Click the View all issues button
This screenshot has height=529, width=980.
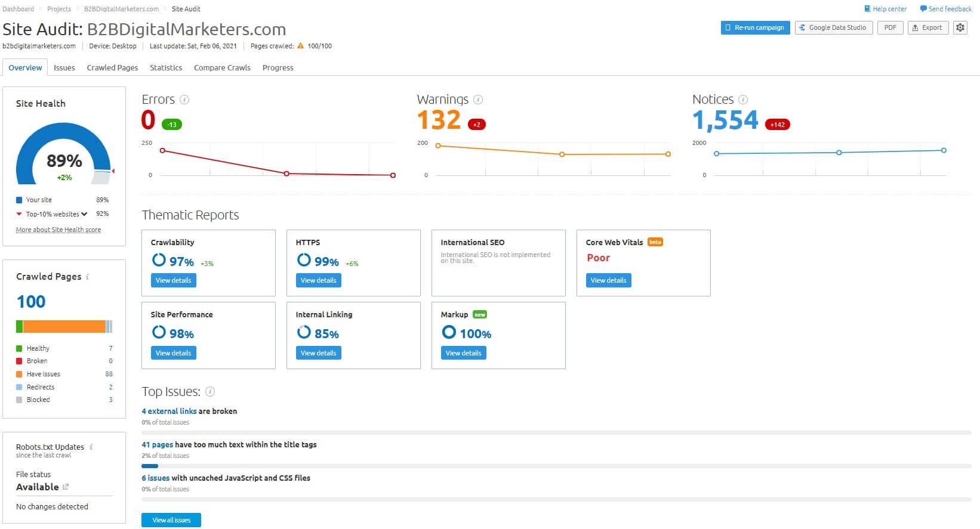(x=171, y=520)
